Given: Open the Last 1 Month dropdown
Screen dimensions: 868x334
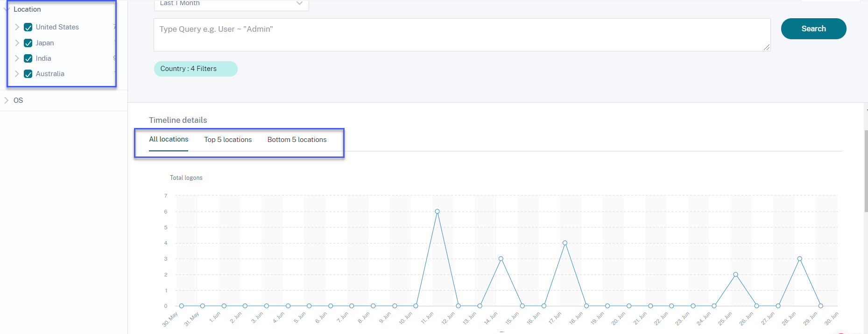Looking at the screenshot, I should tap(231, 4).
